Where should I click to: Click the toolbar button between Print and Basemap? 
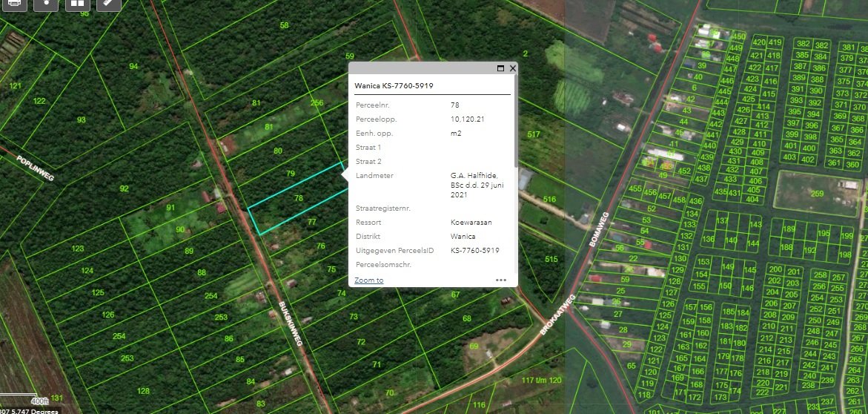coord(47,3)
